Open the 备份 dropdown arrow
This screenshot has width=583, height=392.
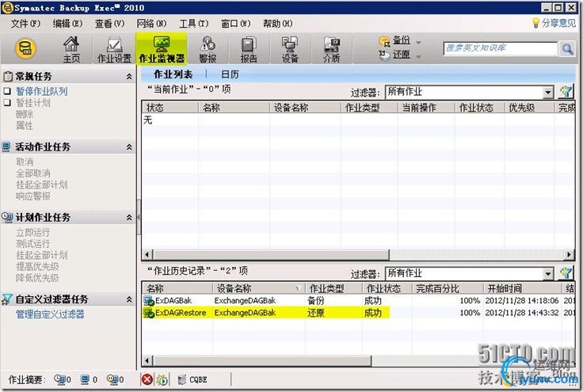pos(418,42)
